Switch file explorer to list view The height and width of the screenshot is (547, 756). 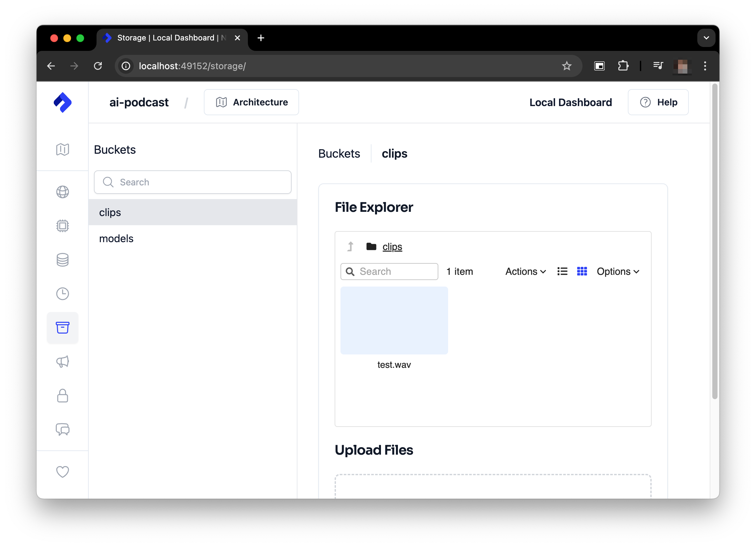click(x=562, y=271)
